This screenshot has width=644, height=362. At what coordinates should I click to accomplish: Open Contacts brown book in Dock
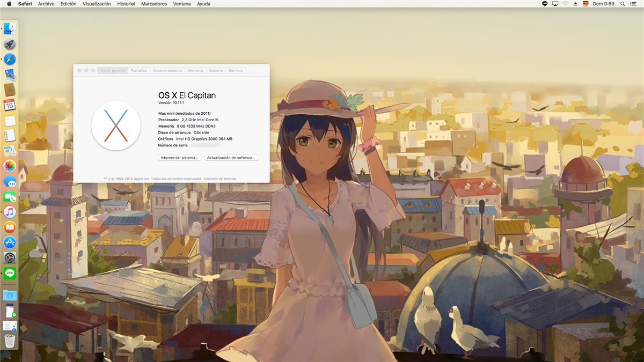(x=10, y=90)
